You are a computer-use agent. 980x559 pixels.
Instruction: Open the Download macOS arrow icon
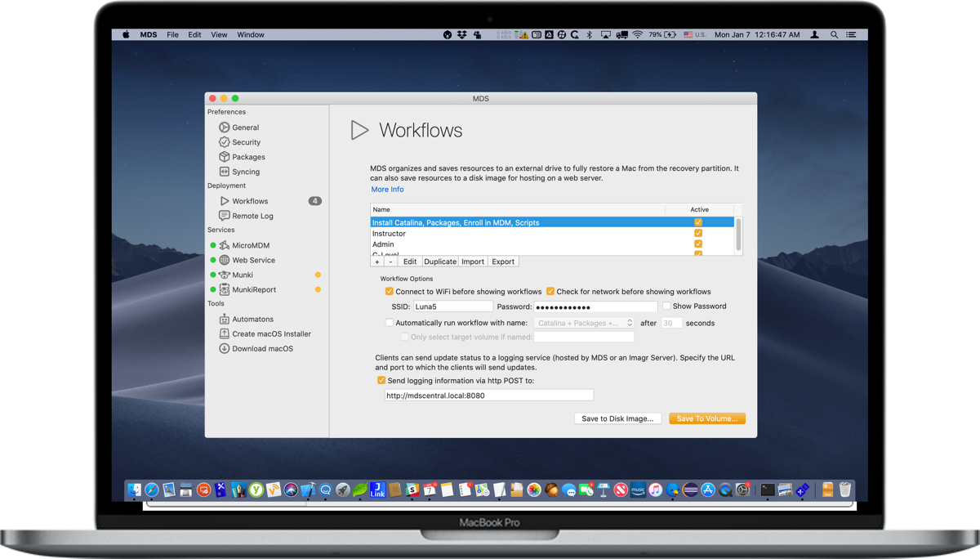224,348
